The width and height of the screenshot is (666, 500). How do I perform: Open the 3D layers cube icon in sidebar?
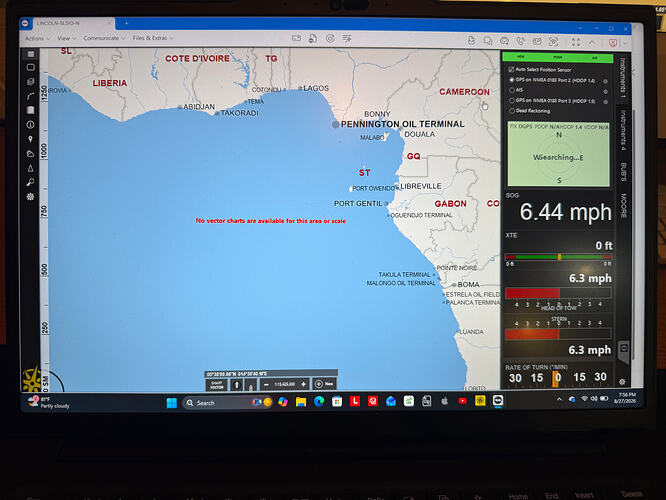(31, 82)
